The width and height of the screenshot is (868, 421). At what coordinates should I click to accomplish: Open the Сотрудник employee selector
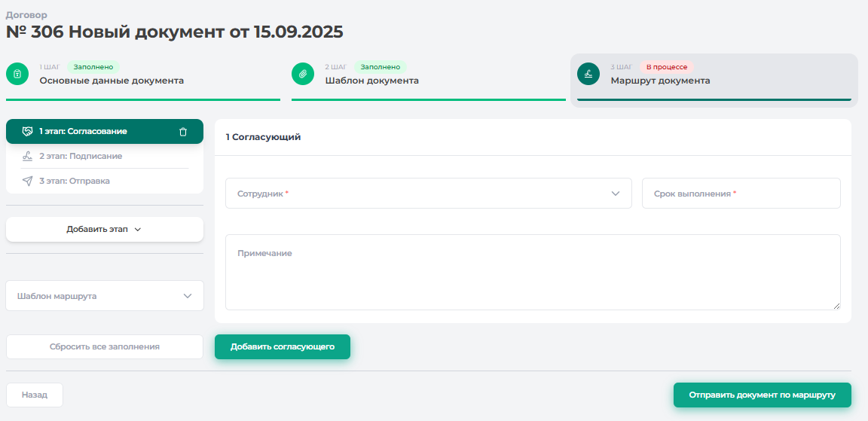[428, 194]
